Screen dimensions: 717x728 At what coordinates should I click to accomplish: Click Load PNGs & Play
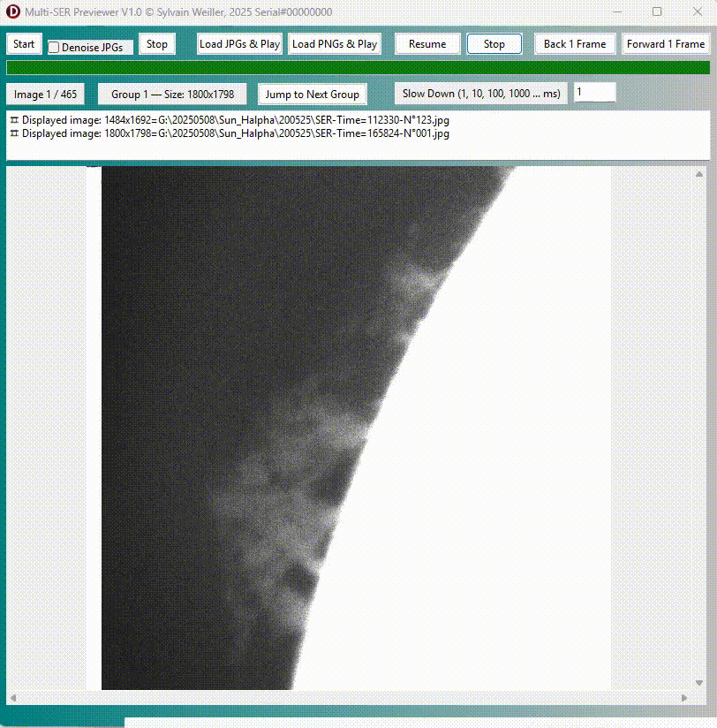click(x=334, y=44)
